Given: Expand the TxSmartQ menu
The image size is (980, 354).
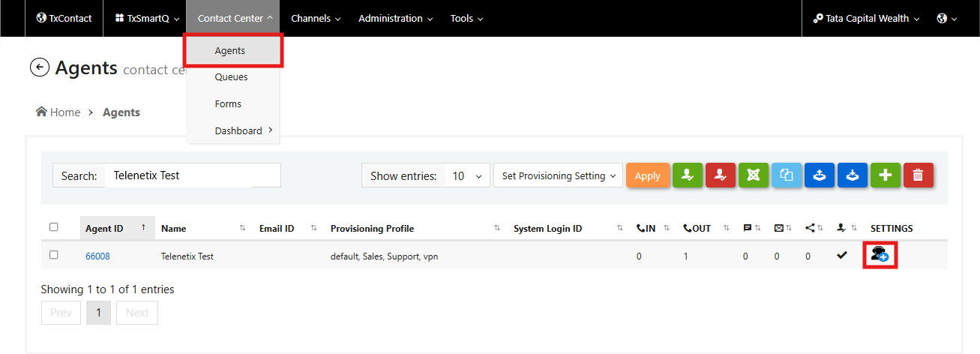Looking at the screenshot, I should coord(147,18).
